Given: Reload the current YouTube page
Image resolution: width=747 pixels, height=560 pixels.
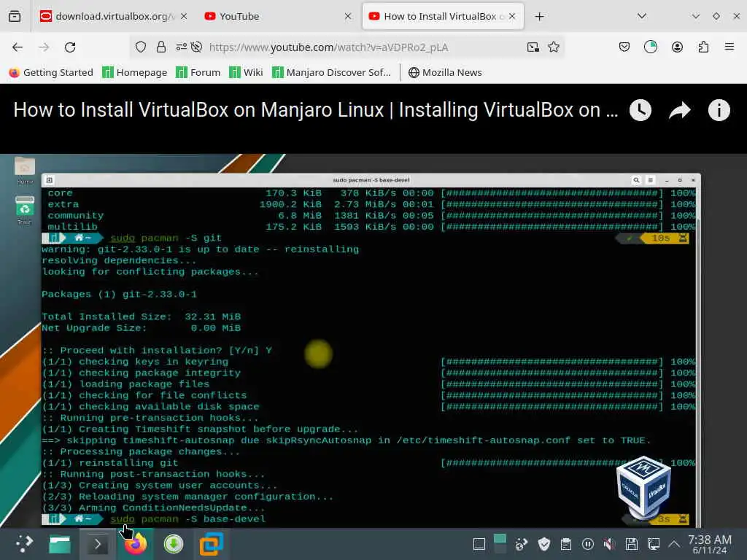Looking at the screenshot, I should point(70,47).
